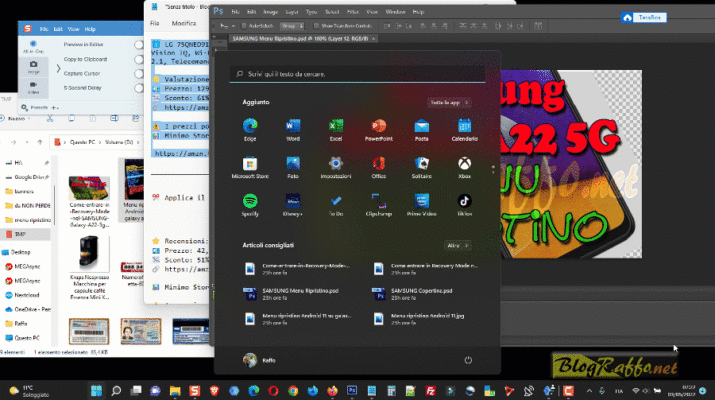715x400 pixels.
Task: Expand Snagit capture settings chevron
Action: point(58,68)
